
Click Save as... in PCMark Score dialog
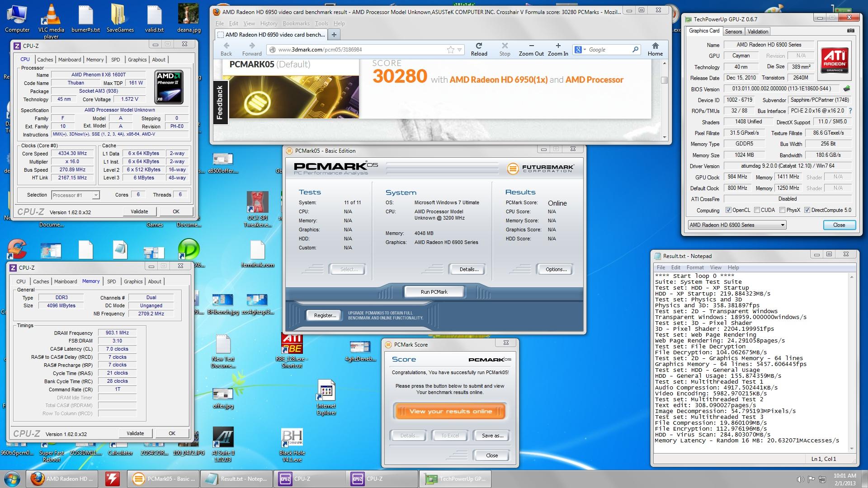(492, 436)
